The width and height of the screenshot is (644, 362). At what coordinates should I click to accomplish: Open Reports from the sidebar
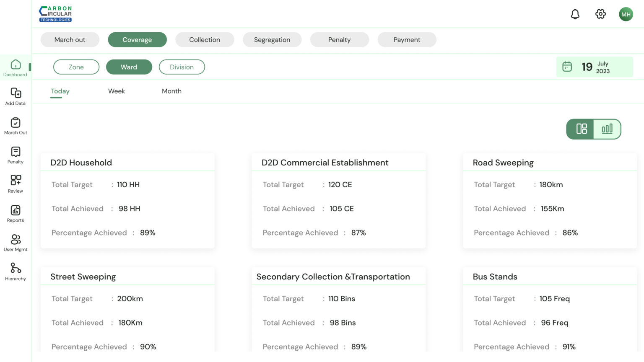pyautogui.click(x=16, y=213)
